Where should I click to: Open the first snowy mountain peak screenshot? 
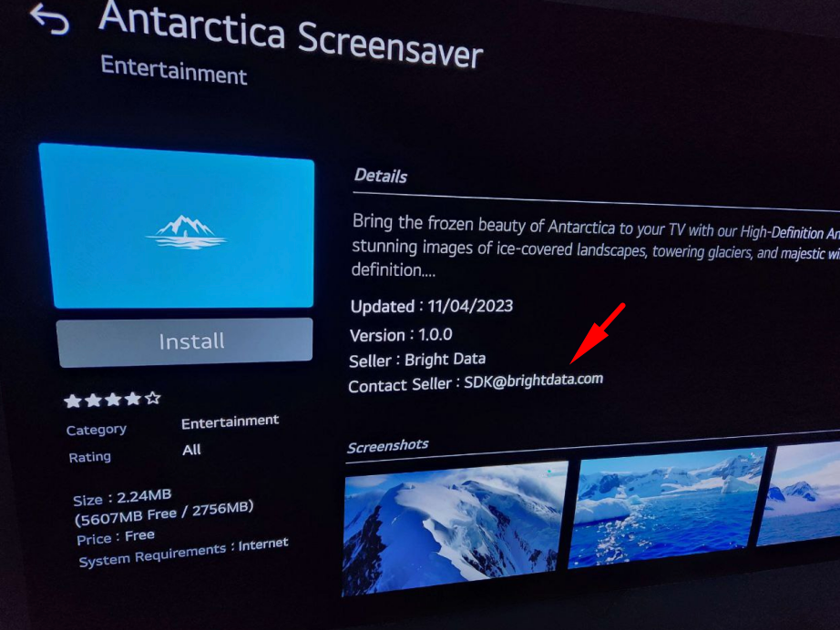point(455,527)
